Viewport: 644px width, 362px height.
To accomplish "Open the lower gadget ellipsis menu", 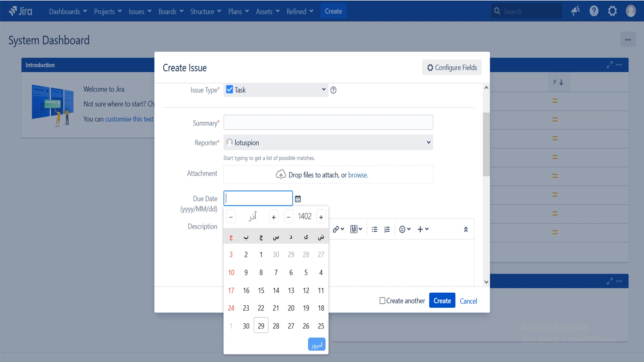I will pyautogui.click(x=619, y=281).
